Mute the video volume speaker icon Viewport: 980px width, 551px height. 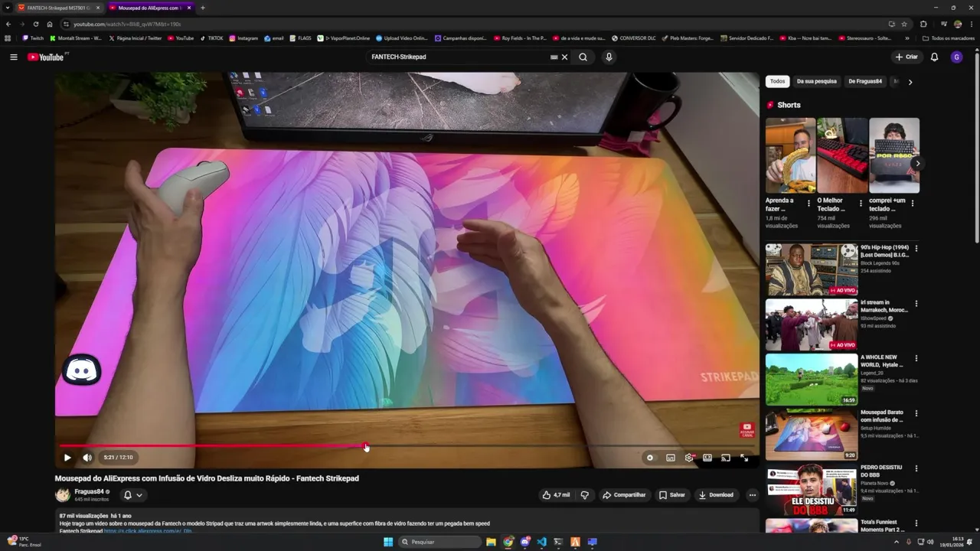click(87, 458)
